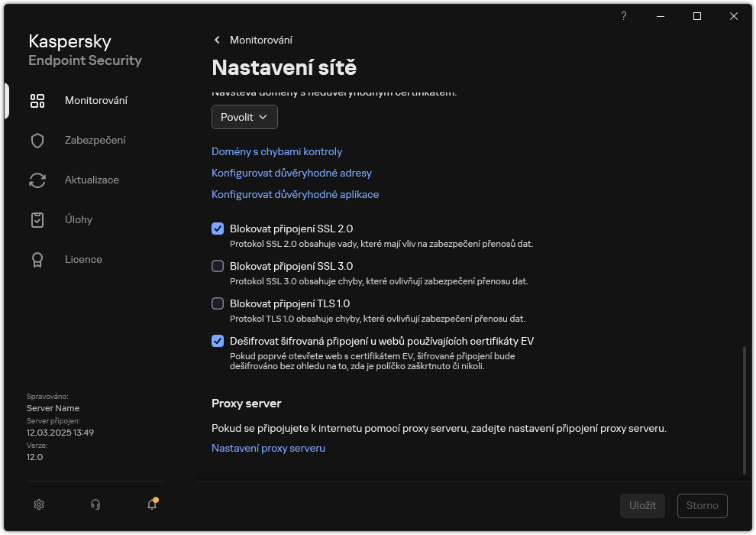This screenshot has height=535, width=756.
Task: Open Úlohy using the clipboard icon
Action: tap(37, 219)
